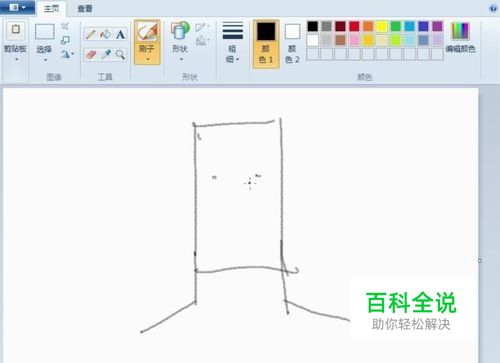
Task: Click the resize icon
Action: click(x=65, y=40)
